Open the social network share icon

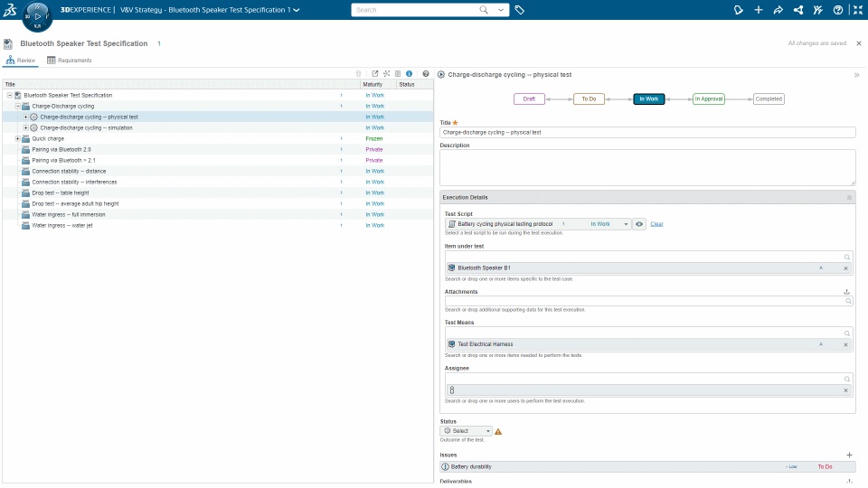coord(798,10)
